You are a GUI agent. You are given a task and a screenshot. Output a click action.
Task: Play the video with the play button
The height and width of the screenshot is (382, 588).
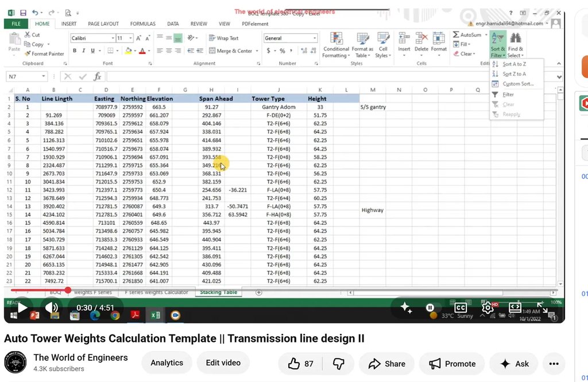click(22, 308)
